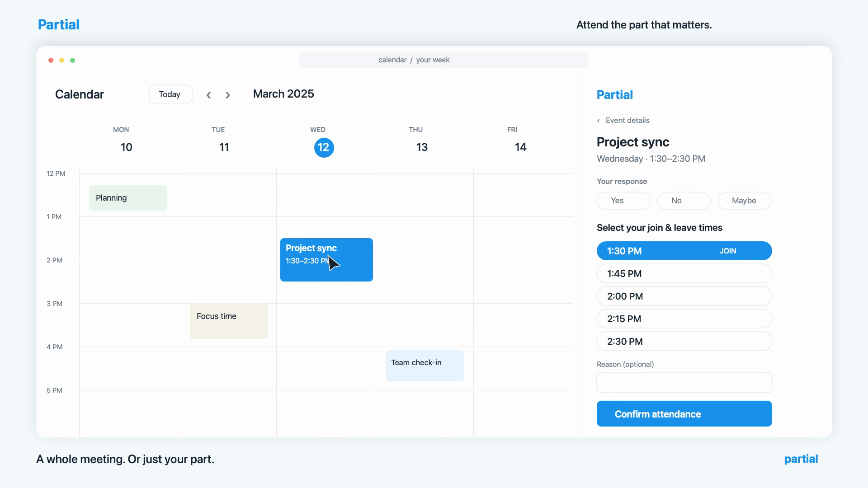Select Thursday 13 in the week header
Viewport: 868px width, 488px height.
coord(422,147)
